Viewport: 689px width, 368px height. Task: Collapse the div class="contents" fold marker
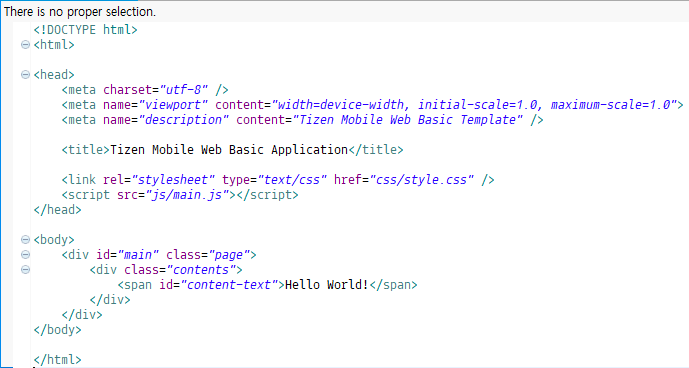tap(25, 270)
